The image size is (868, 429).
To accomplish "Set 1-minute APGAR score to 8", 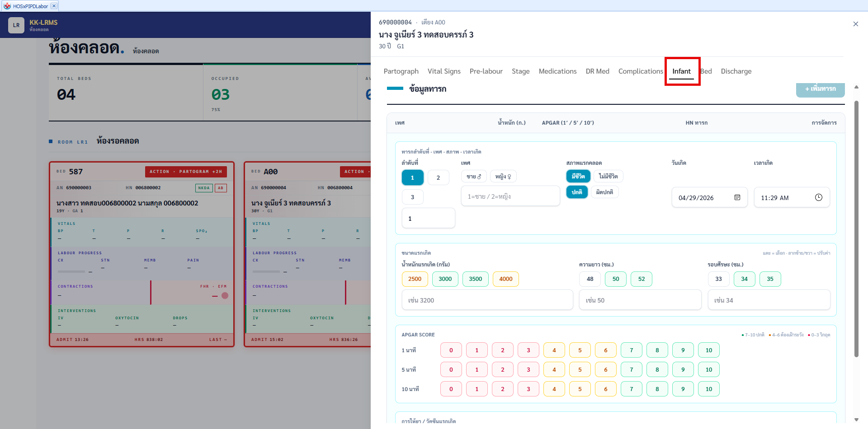I will 657,350.
